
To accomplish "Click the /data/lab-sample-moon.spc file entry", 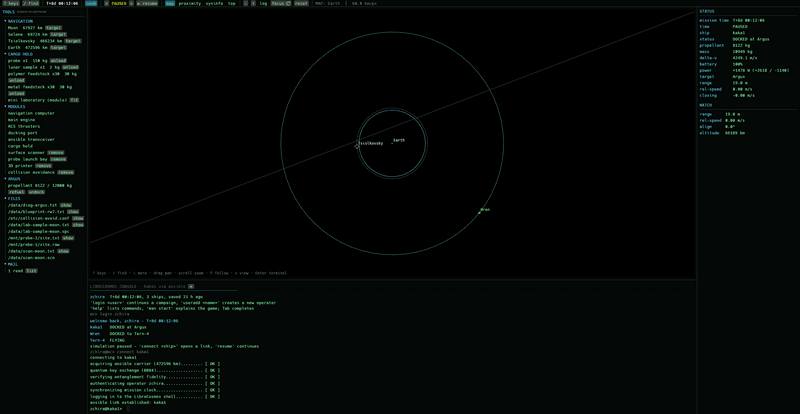I will (38, 231).
